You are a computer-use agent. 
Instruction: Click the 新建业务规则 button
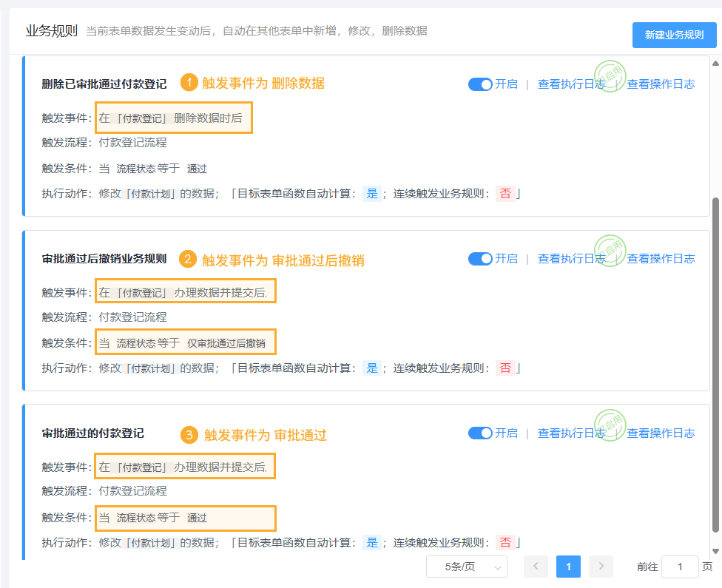(x=674, y=35)
